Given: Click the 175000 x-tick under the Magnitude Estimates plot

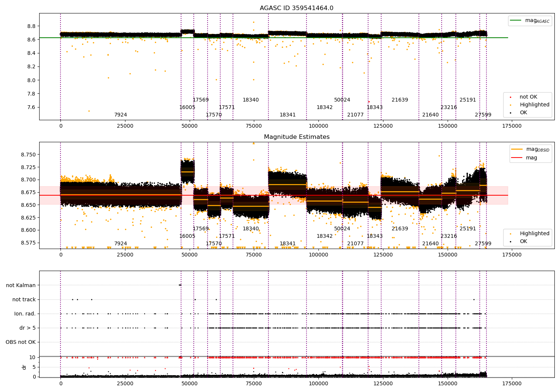Looking at the screenshot, I should click(511, 255).
